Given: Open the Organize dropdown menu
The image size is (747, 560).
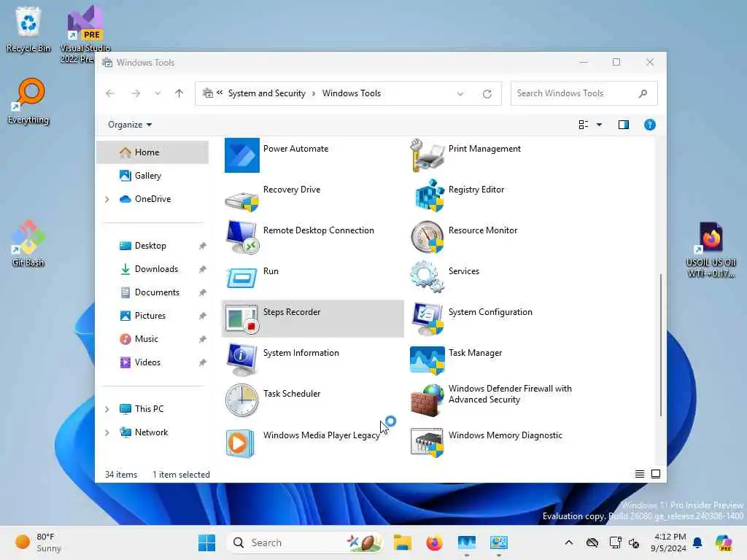Looking at the screenshot, I should 130,125.
